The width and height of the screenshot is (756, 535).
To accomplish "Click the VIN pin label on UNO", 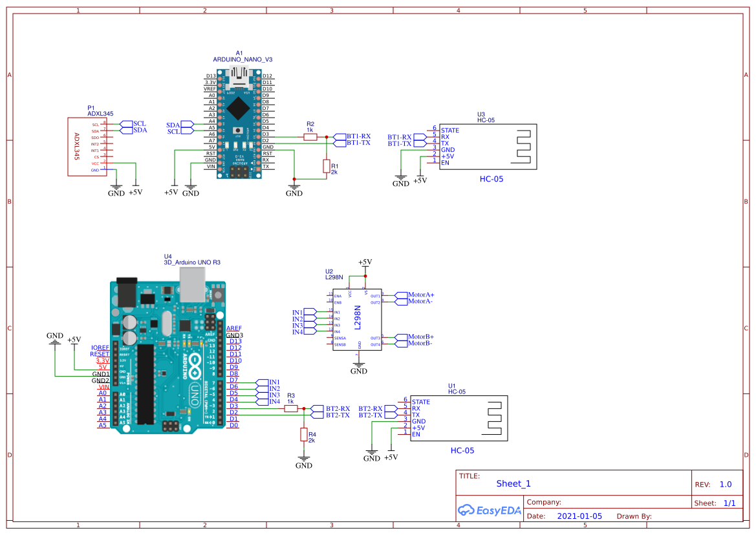I will coord(104,386).
